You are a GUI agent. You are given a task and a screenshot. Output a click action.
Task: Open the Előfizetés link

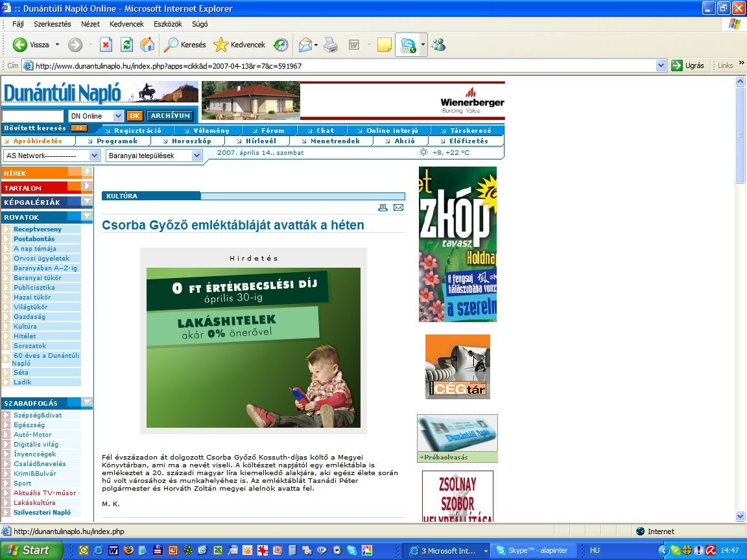469,141
